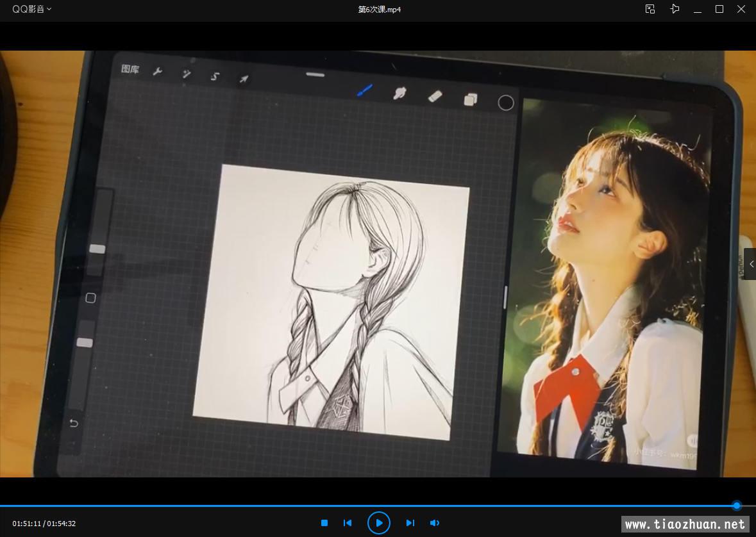Open the wrench Actions menu

click(158, 72)
